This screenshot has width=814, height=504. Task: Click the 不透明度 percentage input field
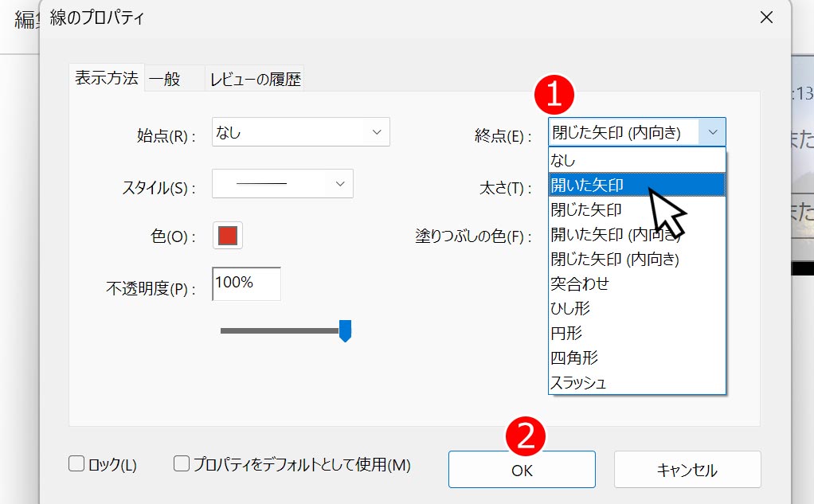click(245, 283)
